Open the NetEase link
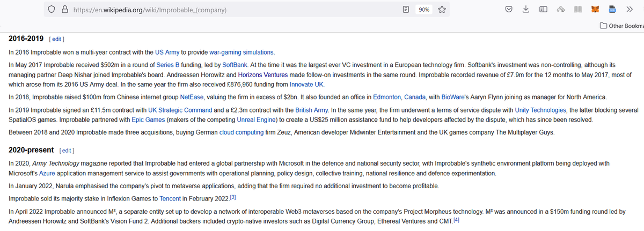This screenshot has height=231, width=644. 192,97
